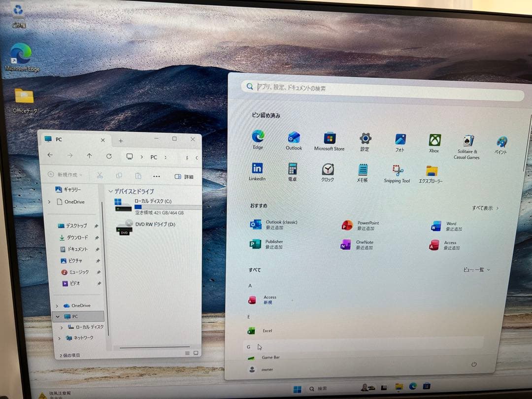Open 電卓 calculator app
The height and width of the screenshot is (399, 532).
click(293, 172)
